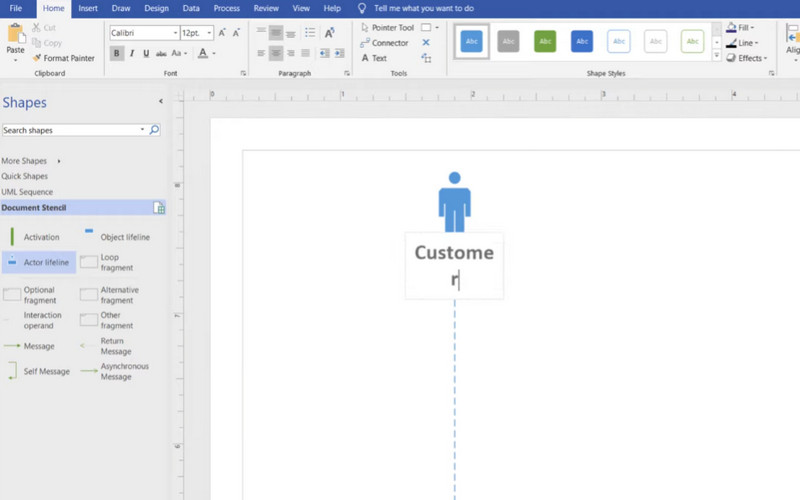
Task: Open the File tab
Action: [16, 8]
